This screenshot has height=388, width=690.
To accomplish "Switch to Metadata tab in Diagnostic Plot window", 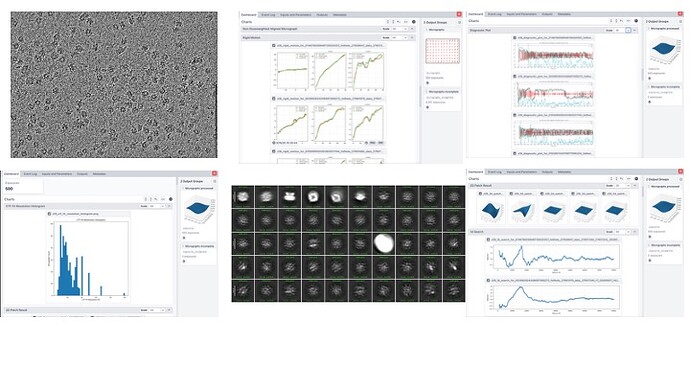I will (564, 14).
